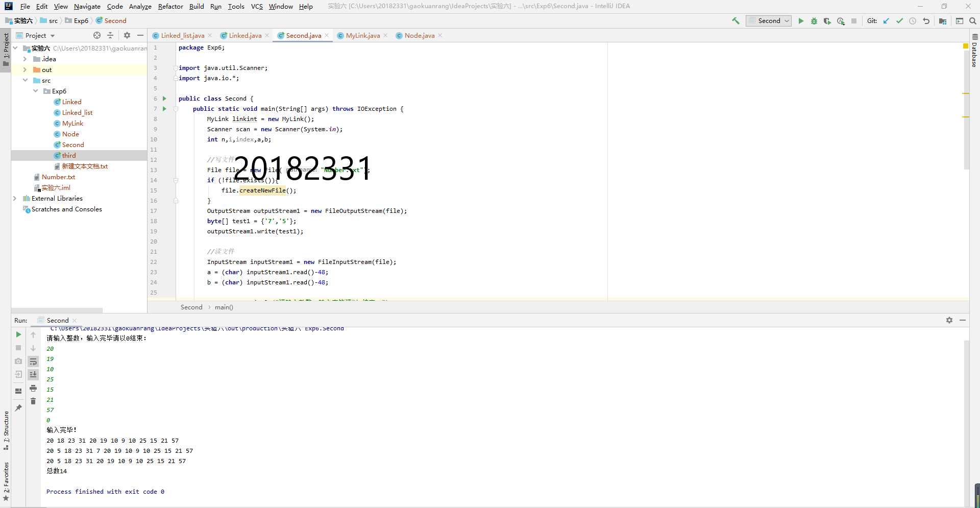
Task: Fold the main method at line 7
Action: pos(176,109)
